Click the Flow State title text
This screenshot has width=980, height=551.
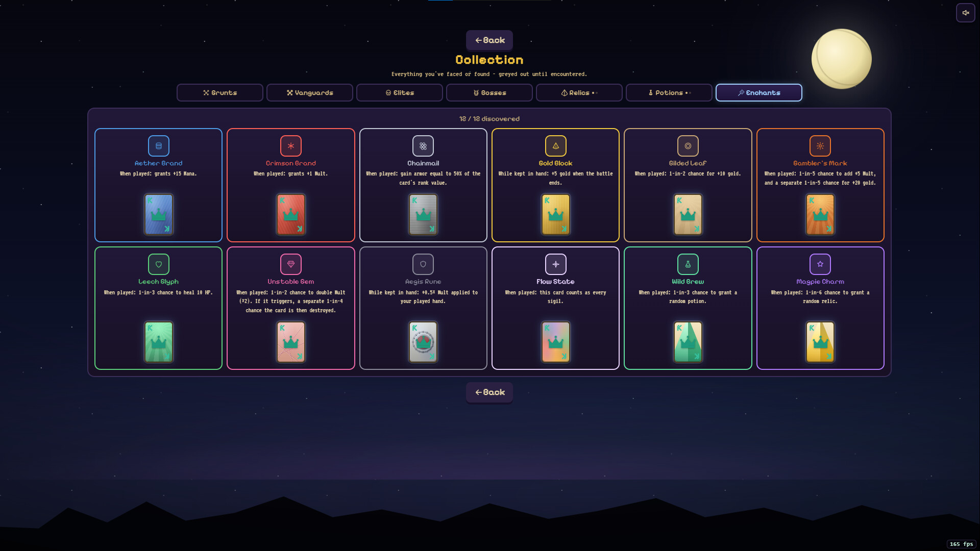pyautogui.click(x=555, y=282)
